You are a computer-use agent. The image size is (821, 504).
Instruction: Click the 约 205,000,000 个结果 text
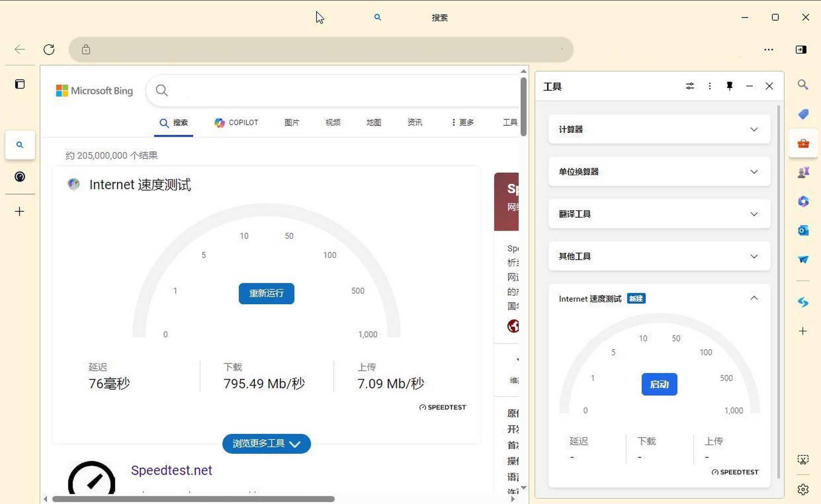click(111, 156)
